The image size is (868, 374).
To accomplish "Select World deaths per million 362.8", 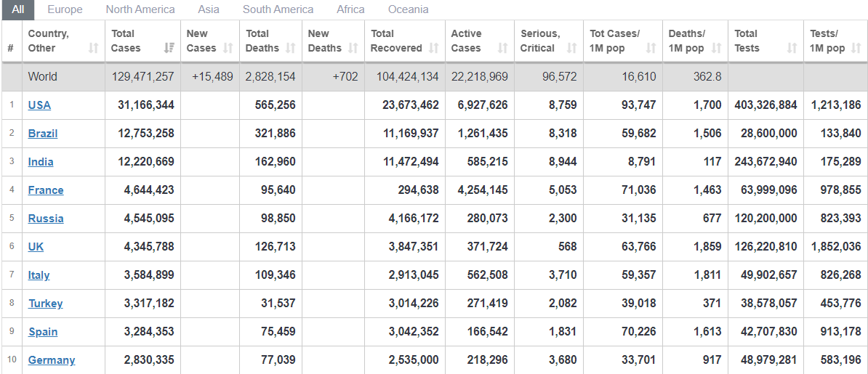I will pos(707,76).
